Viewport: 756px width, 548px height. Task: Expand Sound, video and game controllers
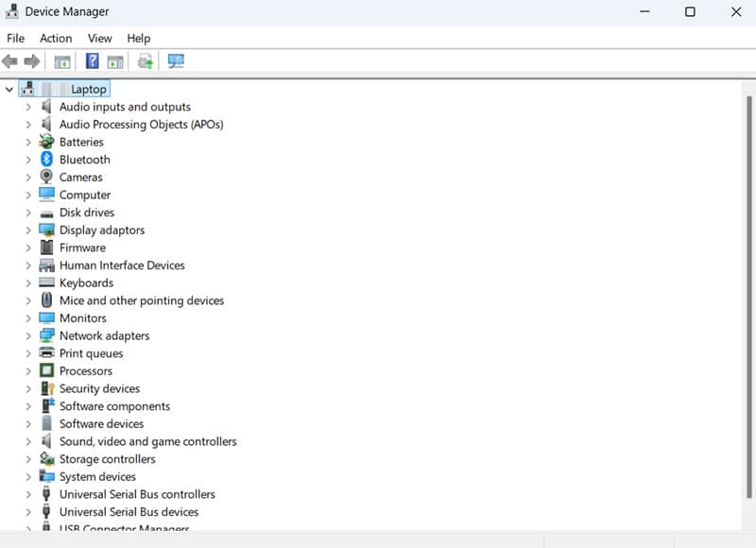[x=28, y=441]
